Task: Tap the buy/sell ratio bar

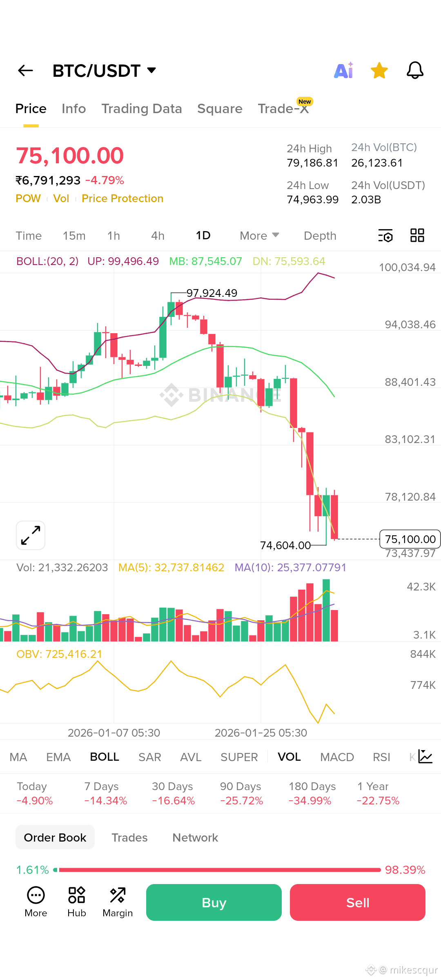Action: coord(220,870)
